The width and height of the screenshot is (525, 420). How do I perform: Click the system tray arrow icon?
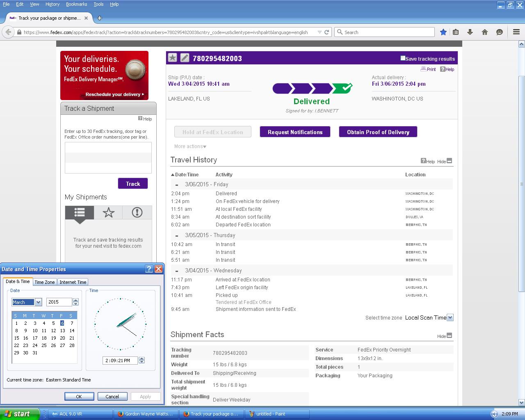[x=494, y=414]
